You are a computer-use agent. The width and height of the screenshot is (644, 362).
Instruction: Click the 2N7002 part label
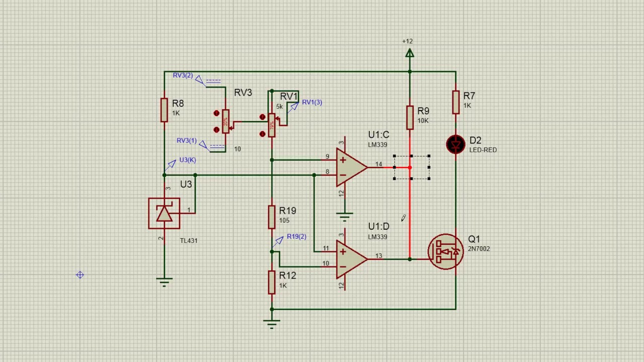[478, 249]
